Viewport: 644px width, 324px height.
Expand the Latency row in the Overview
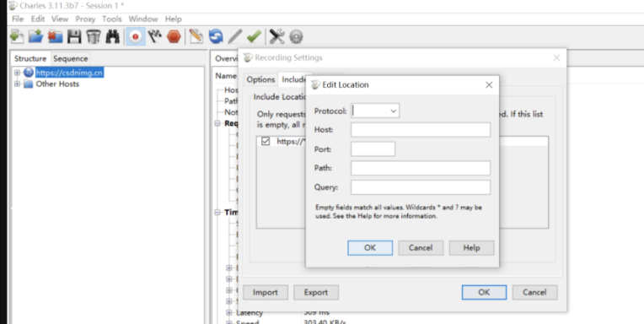[229, 312]
